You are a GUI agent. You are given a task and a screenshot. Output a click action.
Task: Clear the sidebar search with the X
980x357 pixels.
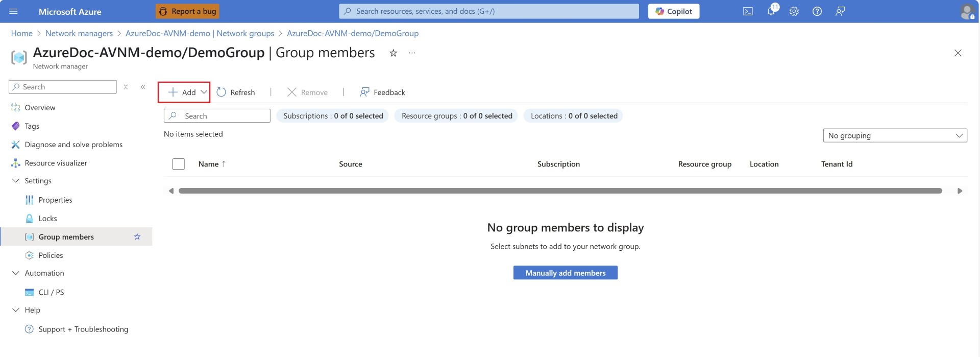coord(126,87)
